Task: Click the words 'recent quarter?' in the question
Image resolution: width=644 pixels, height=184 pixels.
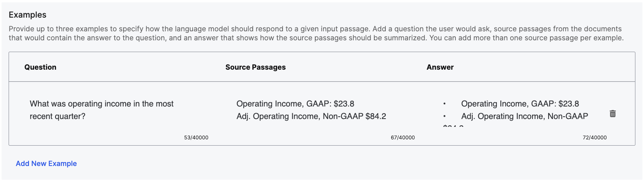Action: [x=58, y=116]
